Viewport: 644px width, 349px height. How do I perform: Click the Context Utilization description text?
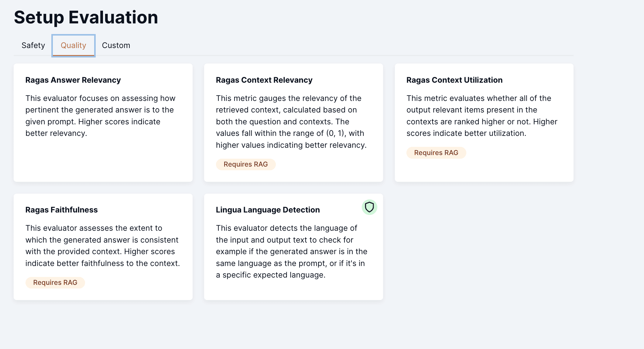tap(482, 116)
